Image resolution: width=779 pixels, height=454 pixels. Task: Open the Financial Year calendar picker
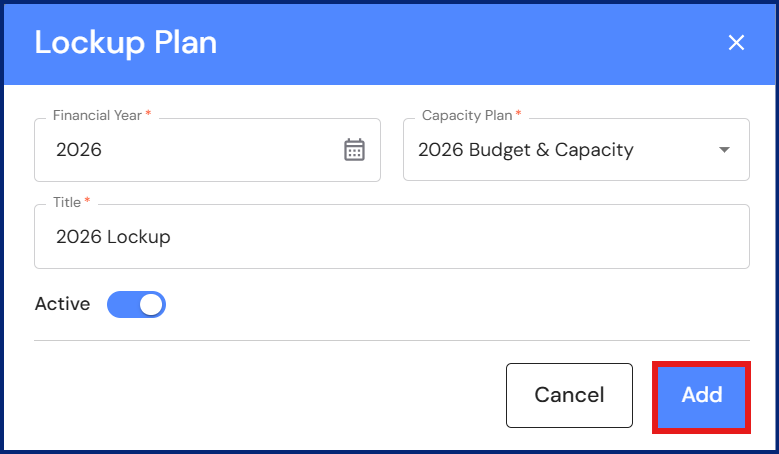click(354, 150)
